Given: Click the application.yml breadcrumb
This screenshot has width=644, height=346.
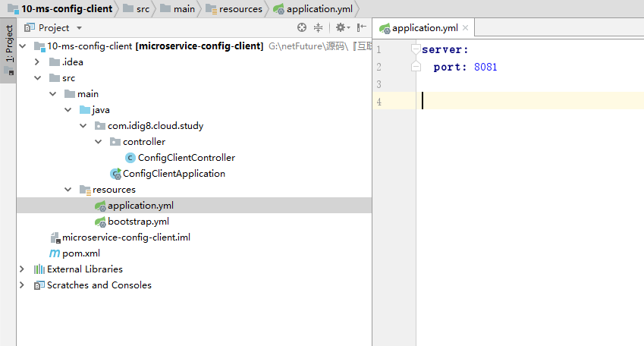Looking at the screenshot, I should 313,8.
